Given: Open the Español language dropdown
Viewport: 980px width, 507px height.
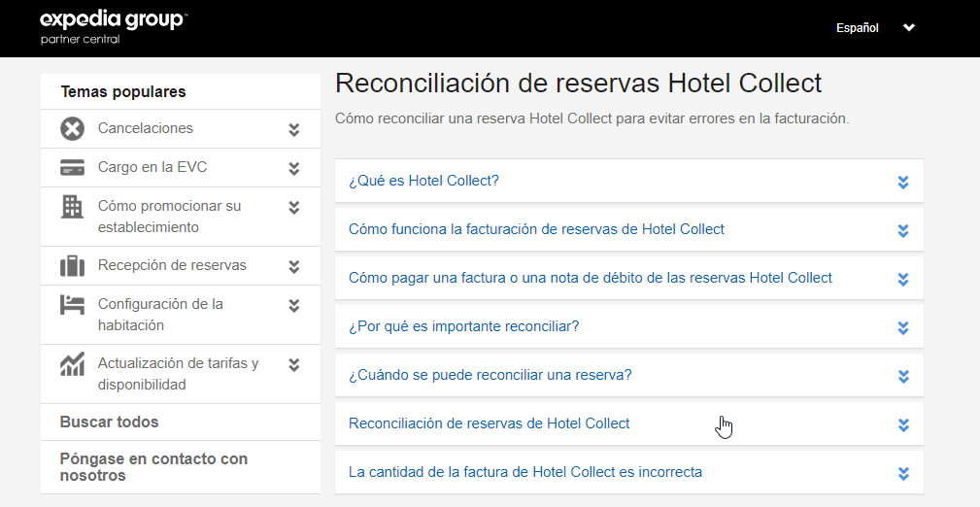Looking at the screenshot, I should pos(875,28).
